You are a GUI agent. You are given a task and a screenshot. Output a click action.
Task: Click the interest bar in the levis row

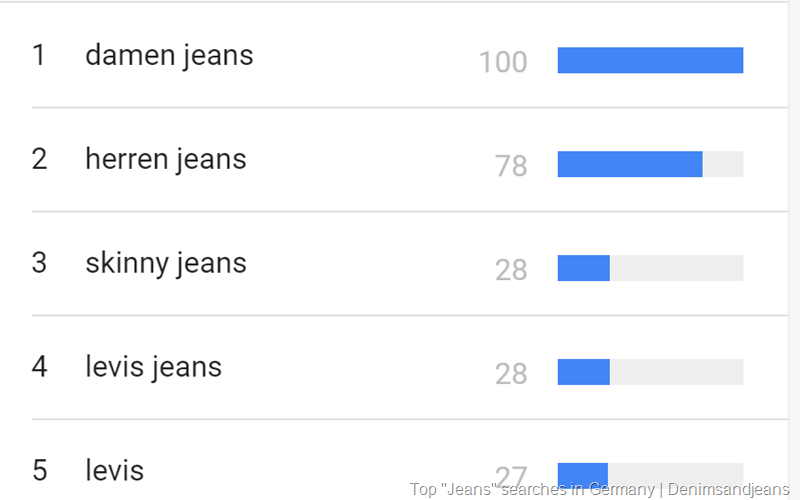583,472
